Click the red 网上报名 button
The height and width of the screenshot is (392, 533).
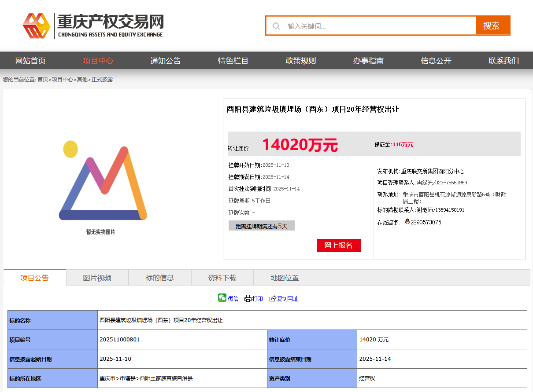point(338,245)
